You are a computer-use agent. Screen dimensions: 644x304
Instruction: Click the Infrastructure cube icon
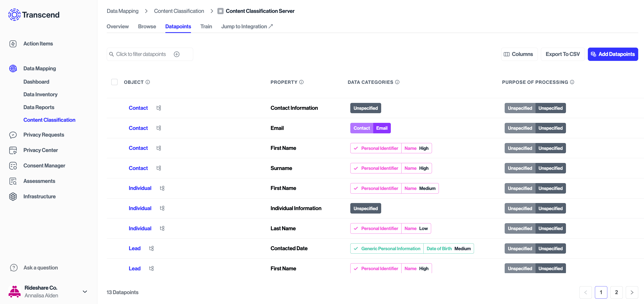(x=13, y=197)
